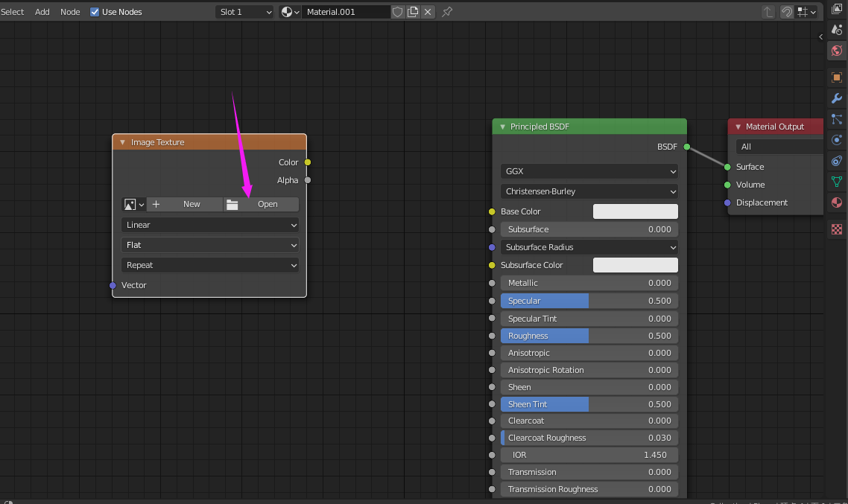The height and width of the screenshot is (504, 848).
Task: Open the Add menu
Action: coord(42,12)
